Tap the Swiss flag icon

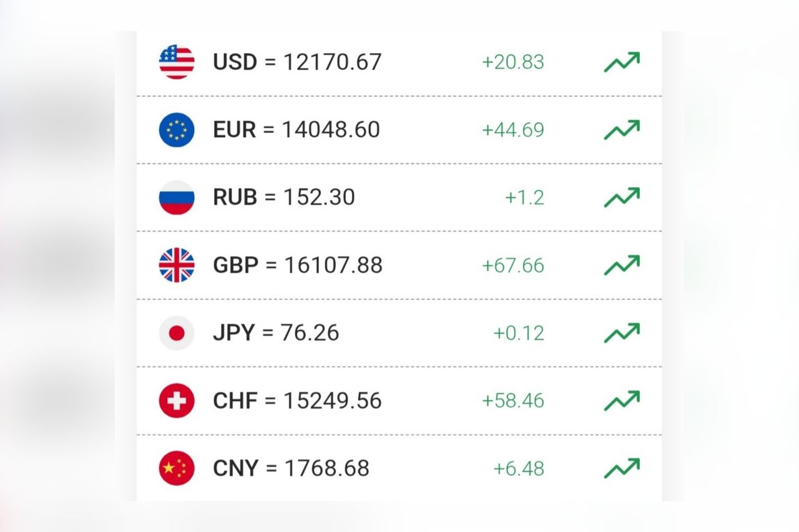(x=177, y=400)
